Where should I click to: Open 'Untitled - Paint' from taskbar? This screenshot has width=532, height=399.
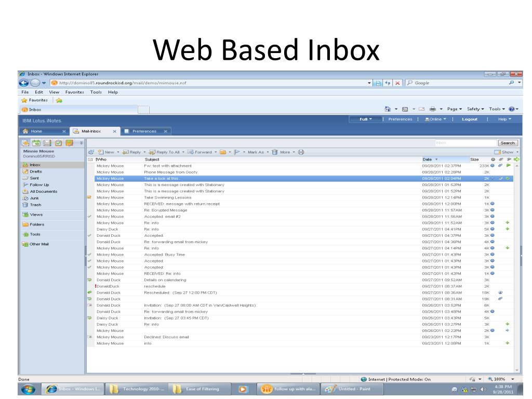click(351, 389)
